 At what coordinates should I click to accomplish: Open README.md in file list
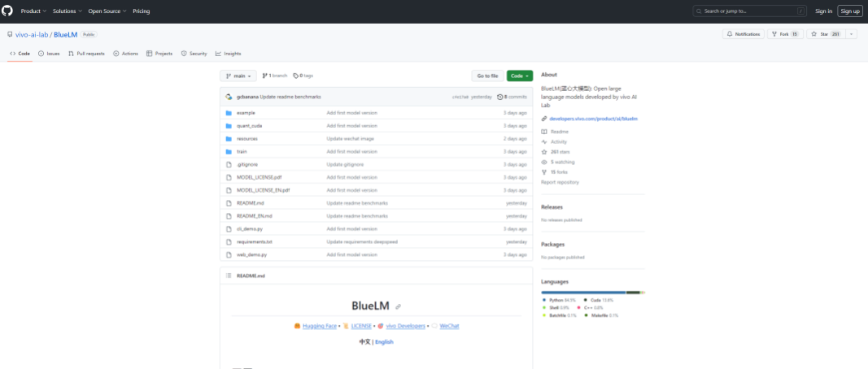(x=251, y=203)
